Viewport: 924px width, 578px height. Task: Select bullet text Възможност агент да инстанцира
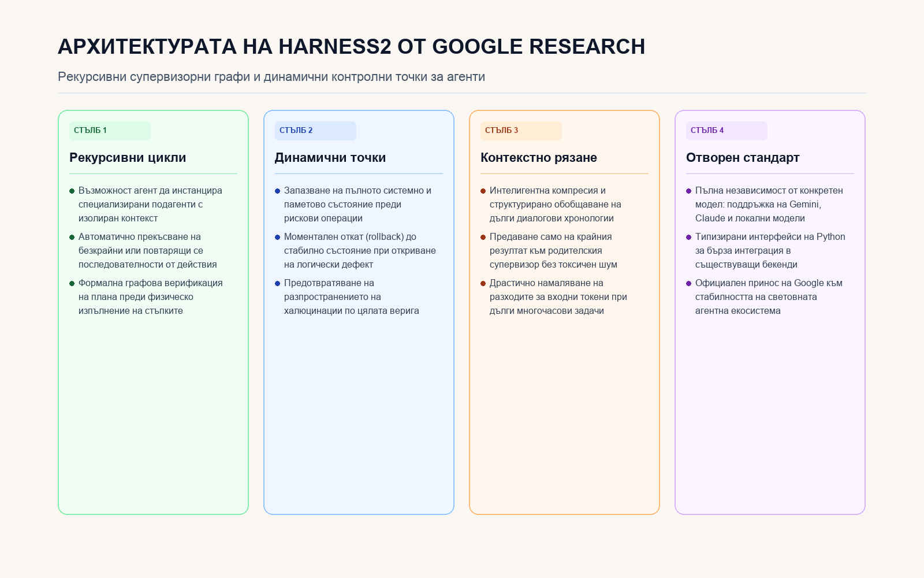pos(150,205)
